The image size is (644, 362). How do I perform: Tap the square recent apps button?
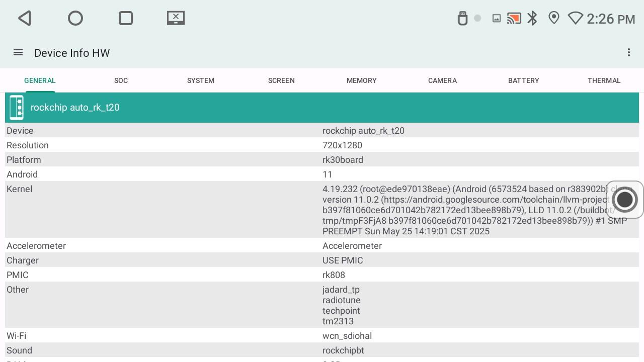(x=126, y=19)
